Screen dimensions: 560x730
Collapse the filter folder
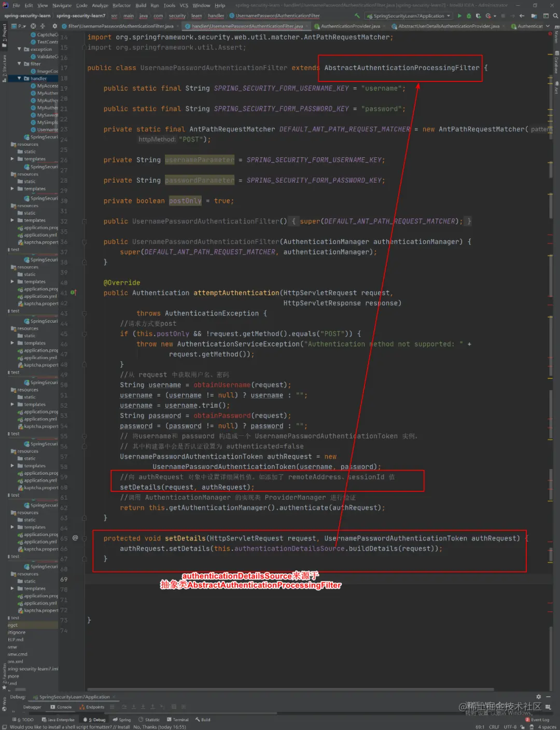click(x=19, y=64)
